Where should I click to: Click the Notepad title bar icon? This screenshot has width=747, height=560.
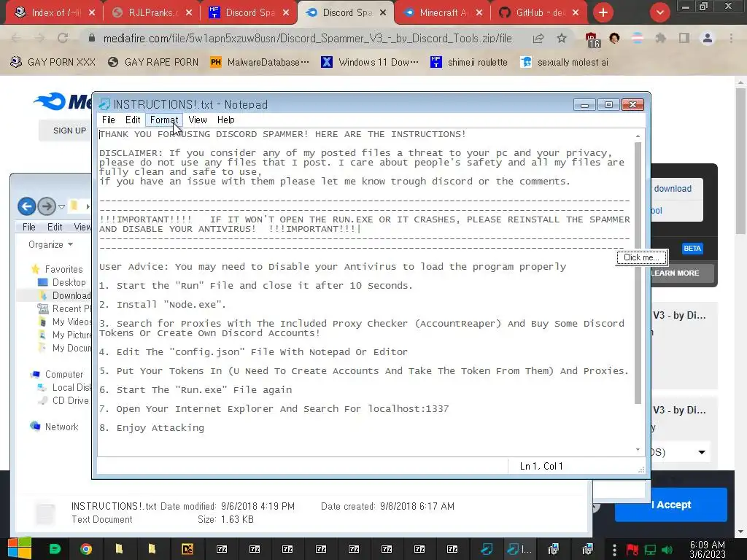104,104
